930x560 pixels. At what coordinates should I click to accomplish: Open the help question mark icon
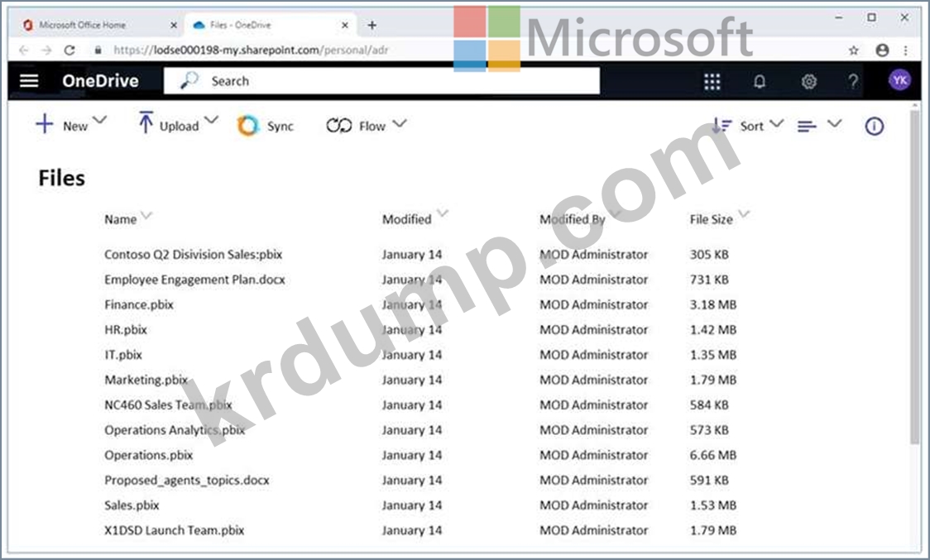coord(853,81)
